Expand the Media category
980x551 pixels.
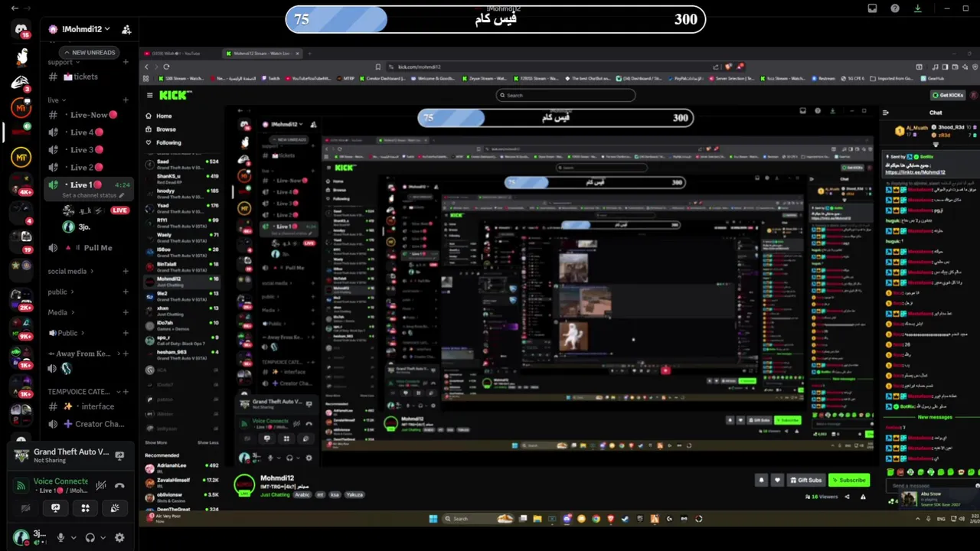(60, 312)
